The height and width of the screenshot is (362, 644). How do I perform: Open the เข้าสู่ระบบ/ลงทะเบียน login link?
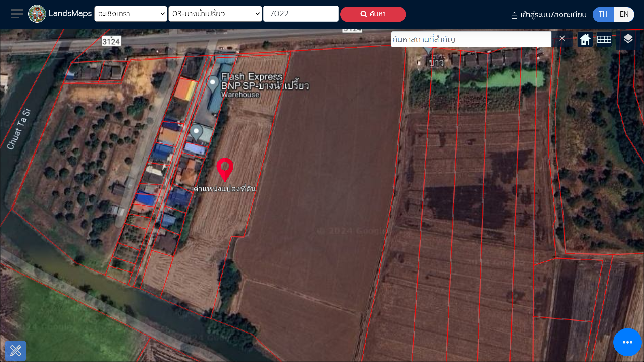point(549,15)
